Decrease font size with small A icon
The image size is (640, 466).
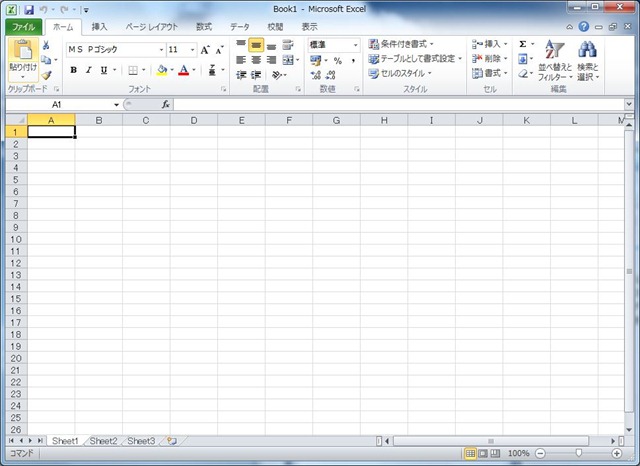(x=220, y=50)
